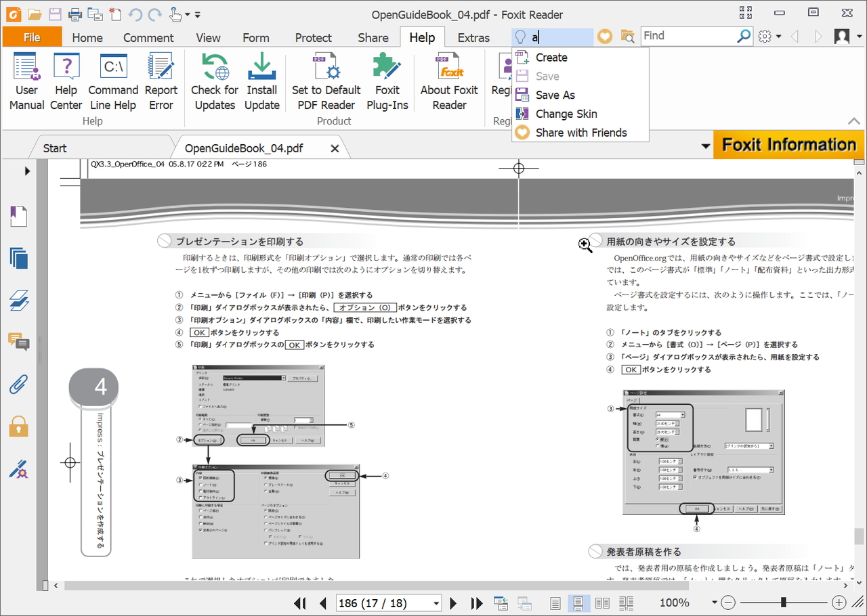This screenshot has width=867, height=616.
Task: Open the Pages thumbnail panel in left sidebar
Action: pyautogui.click(x=18, y=258)
